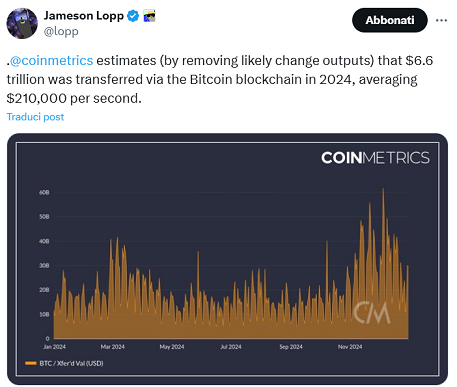Screen dimensions: 457x387
Task: Click the Abbonati subscribe button
Action: tap(390, 20)
